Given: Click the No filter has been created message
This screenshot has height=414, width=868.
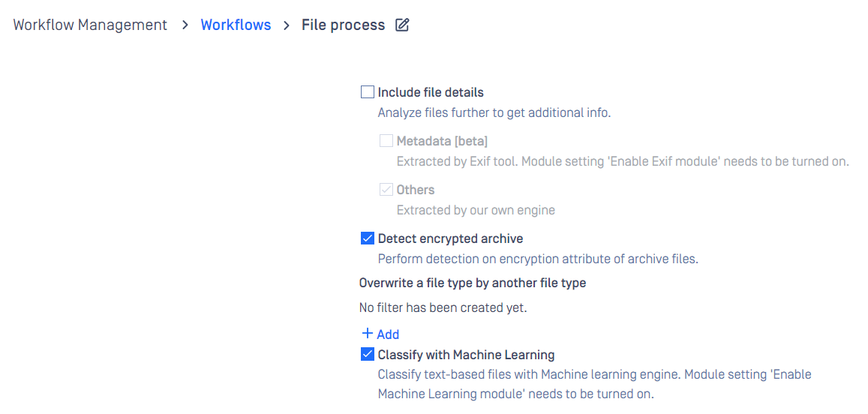Looking at the screenshot, I should pyautogui.click(x=443, y=307).
